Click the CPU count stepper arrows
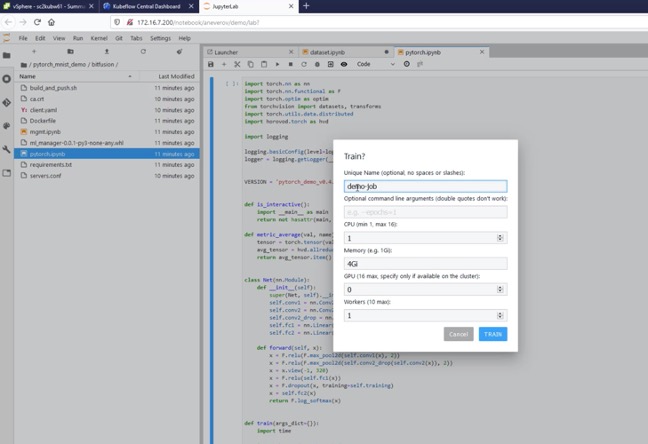648x444 pixels. 501,238
